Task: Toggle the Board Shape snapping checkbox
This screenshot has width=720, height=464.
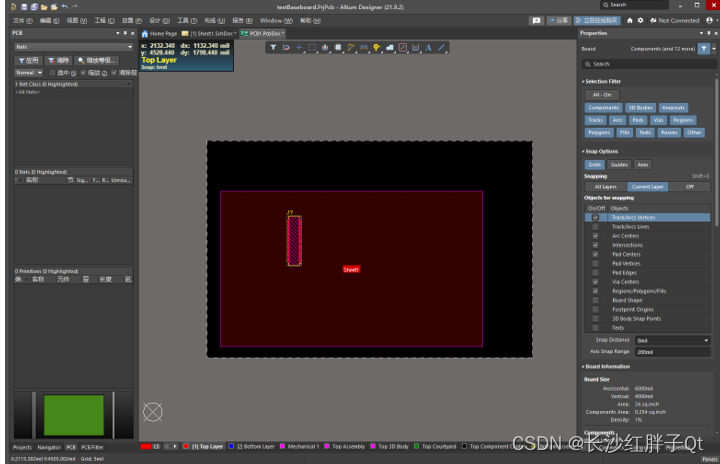Action: [595, 300]
